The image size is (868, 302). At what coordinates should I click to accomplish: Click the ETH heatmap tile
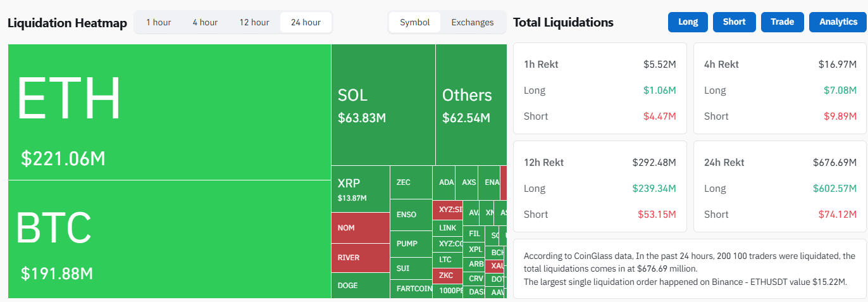click(x=169, y=112)
